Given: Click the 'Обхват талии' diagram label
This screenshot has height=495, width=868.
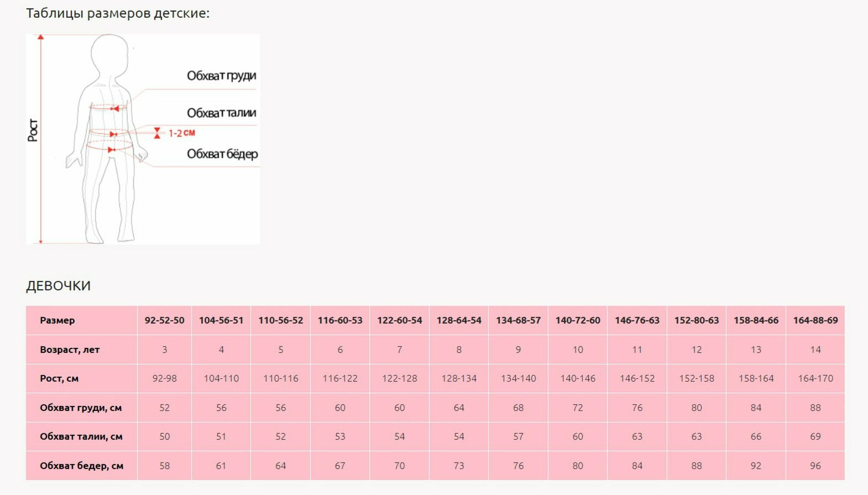Looking at the screenshot, I should (x=221, y=113).
